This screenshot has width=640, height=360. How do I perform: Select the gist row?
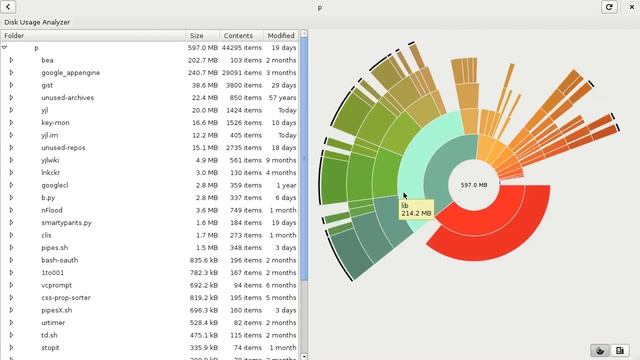149,85
